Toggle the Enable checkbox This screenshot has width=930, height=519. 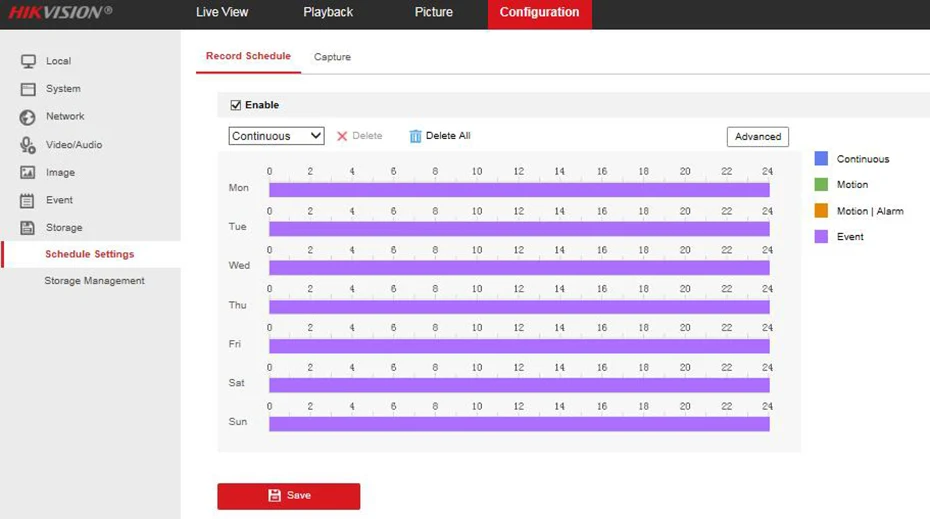235,105
